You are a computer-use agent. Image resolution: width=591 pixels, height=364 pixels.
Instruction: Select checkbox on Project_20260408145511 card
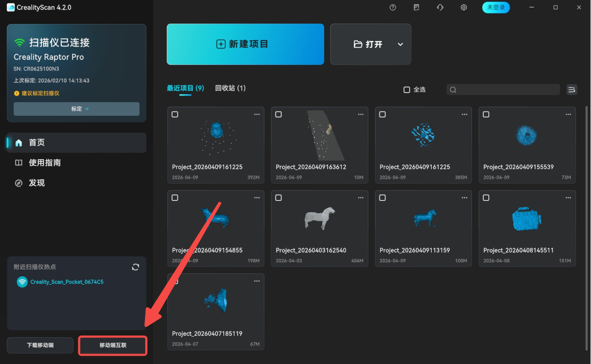pyautogui.click(x=486, y=198)
